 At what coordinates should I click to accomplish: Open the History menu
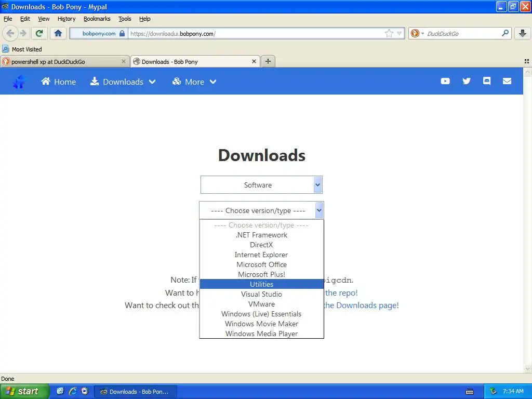click(x=66, y=19)
